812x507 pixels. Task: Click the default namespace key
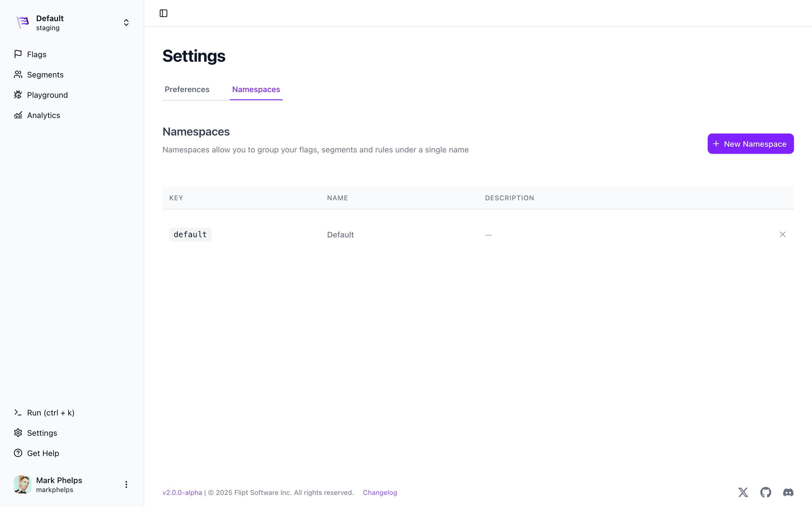tap(190, 234)
